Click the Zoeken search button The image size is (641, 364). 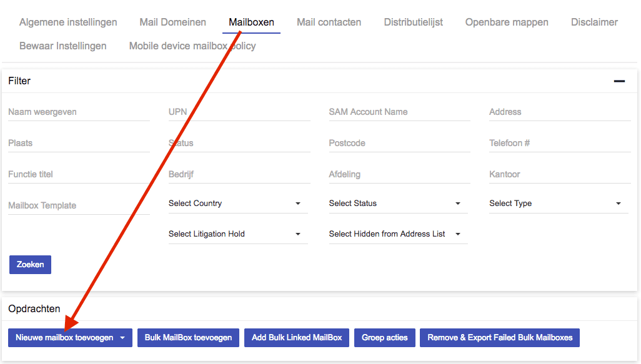click(x=30, y=264)
